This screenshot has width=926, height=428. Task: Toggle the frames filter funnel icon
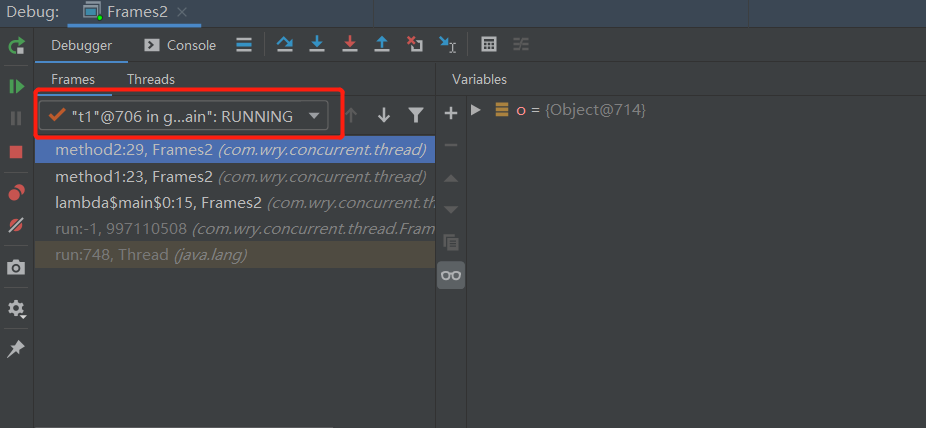pyautogui.click(x=416, y=115)
